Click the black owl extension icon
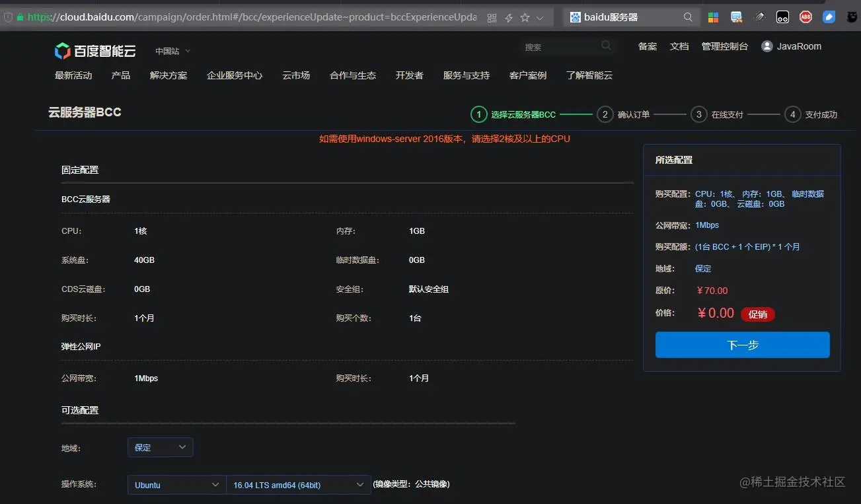Viewport: 861px width, 504px height. click(x=852, y=17)
